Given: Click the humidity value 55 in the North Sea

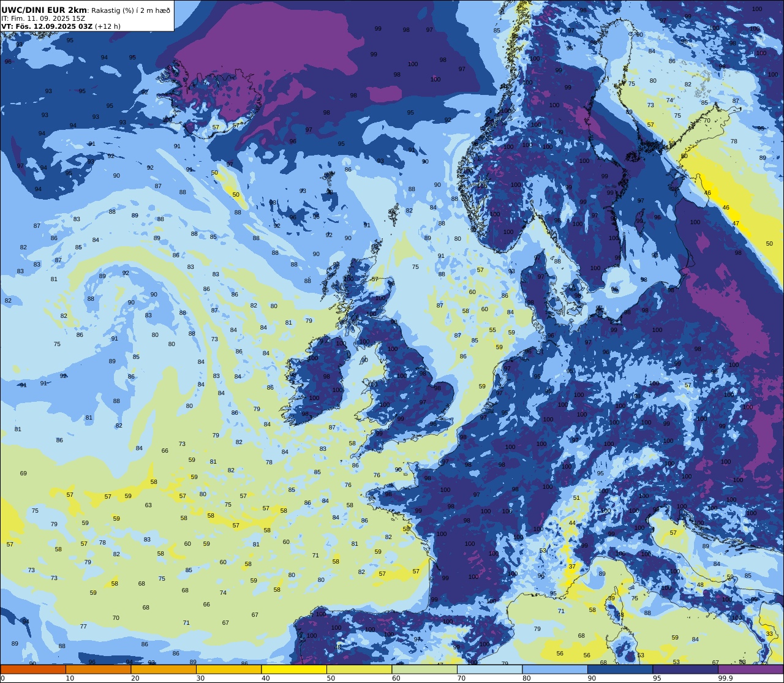Looking at the screenshot, I should pyautogui.click(x=492, y=330).
